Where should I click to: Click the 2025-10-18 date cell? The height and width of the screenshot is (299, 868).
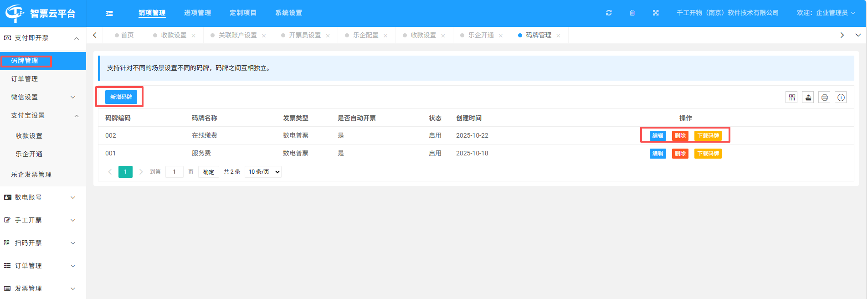click(472, 153)
